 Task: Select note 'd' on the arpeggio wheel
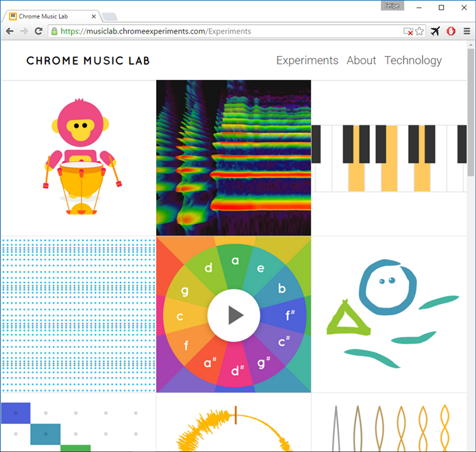pos(208,268)
